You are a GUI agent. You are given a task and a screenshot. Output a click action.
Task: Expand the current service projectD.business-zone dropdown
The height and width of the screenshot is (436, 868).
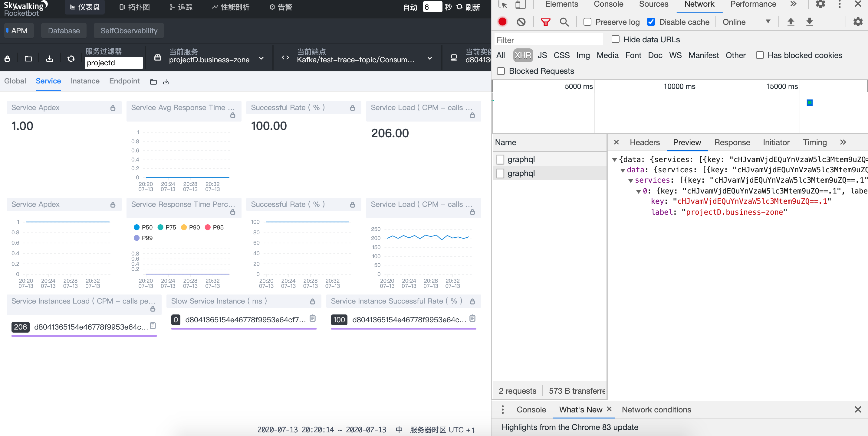[x=261, y=58]
